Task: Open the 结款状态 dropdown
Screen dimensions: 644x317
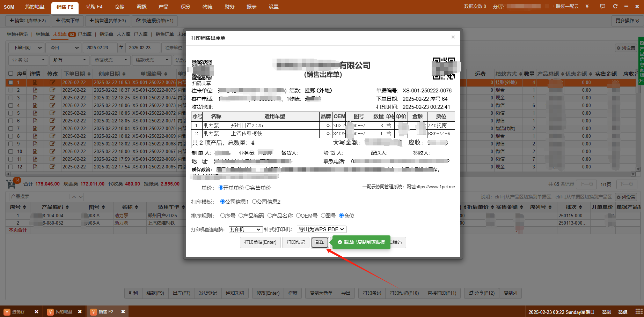Action: point(152,60)
